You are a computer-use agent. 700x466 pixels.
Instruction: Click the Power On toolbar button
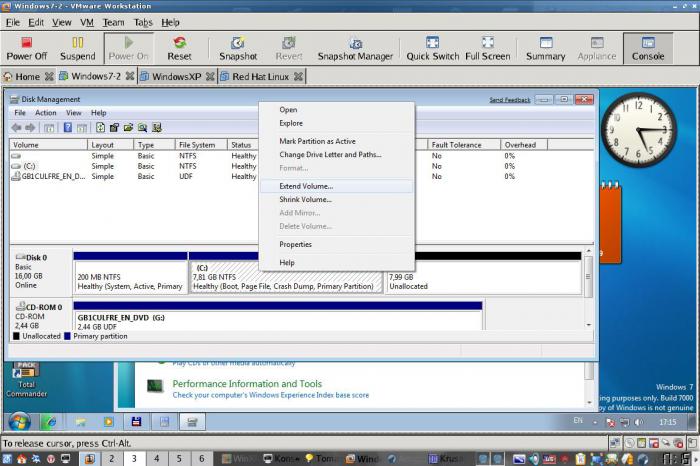pos(129,48)
